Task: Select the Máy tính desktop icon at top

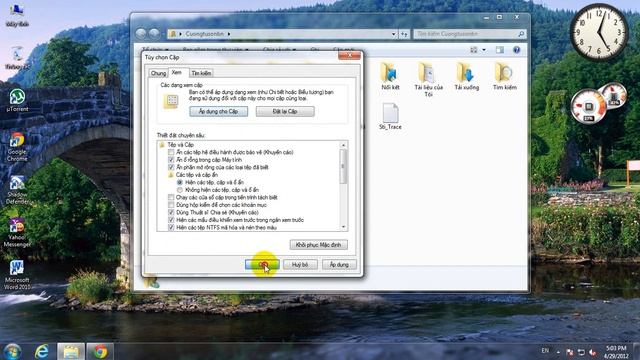Action: [x=17, y=16]
